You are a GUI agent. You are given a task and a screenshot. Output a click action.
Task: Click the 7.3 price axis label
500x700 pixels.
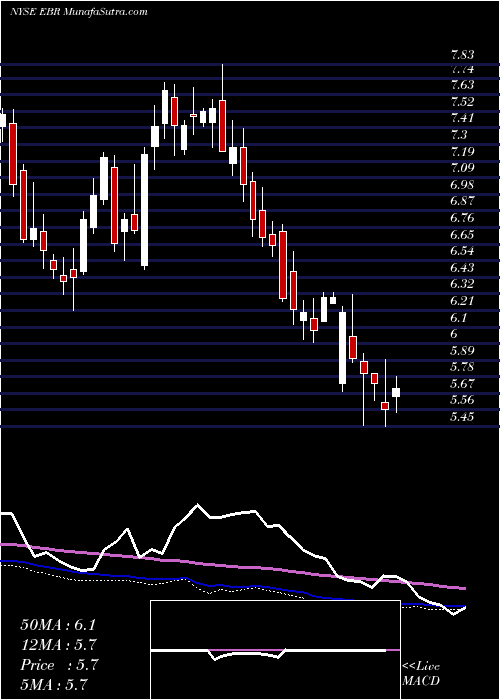(459, 135)
